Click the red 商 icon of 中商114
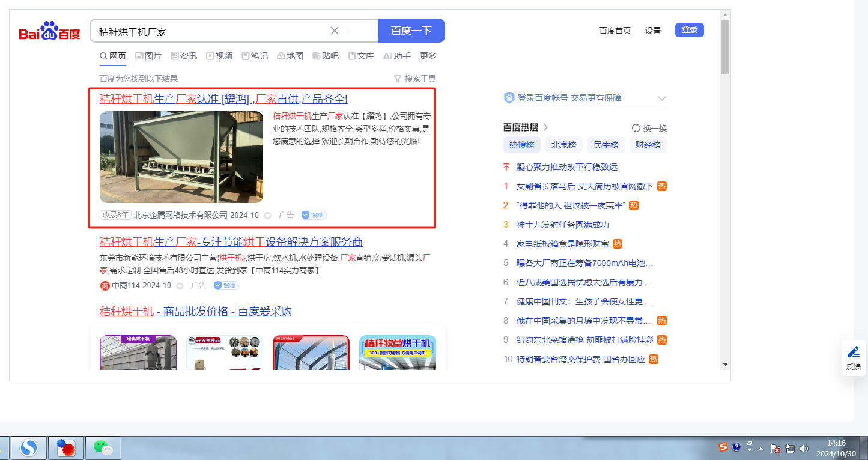This screenshot has height=460, width=868. [105, 286]
